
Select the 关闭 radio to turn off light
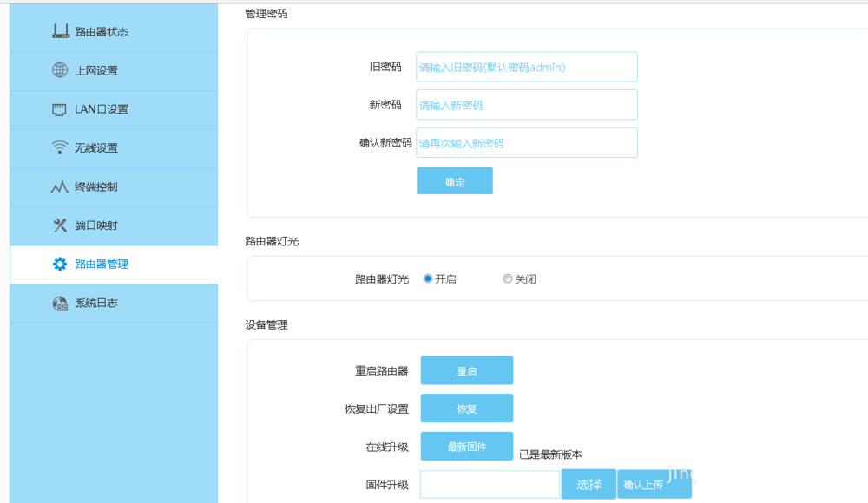[508, 278]
